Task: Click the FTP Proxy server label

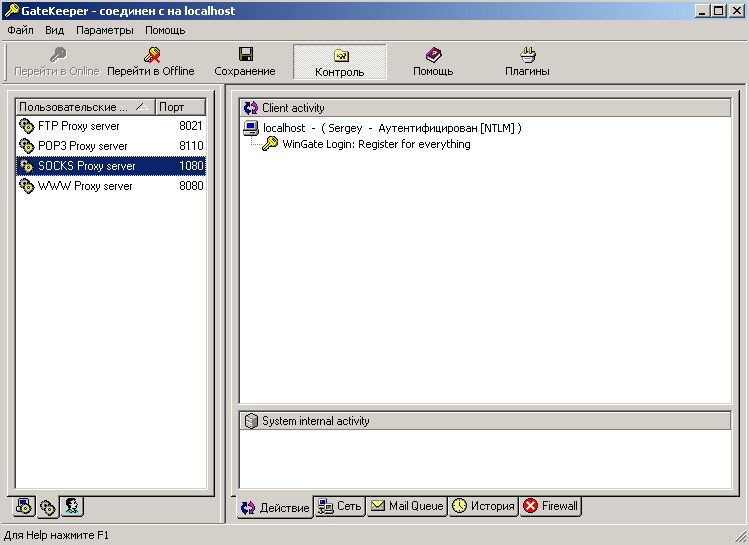Action: 79,126
